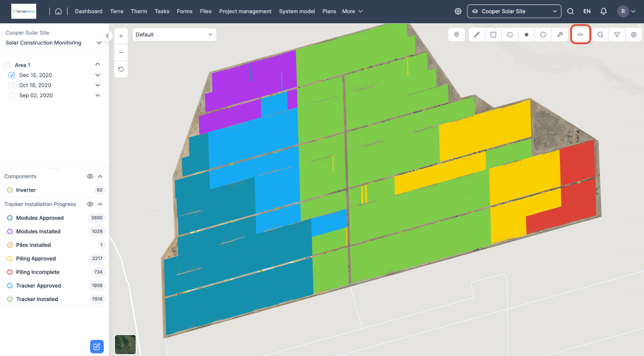Toggle Components visibility eye
Screen dimensions: 644x356
(90, 176)
